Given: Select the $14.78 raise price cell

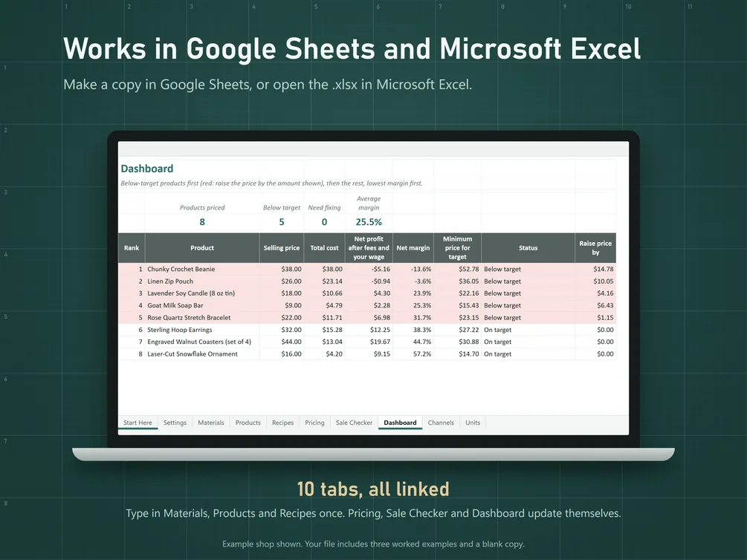Looking at the screenshot, I should pos(595,269).
